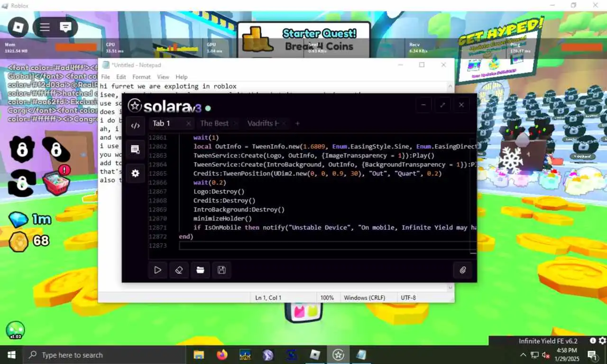The height and width of the screenshot is (364, 607).
Task: Run the script with Solara's execute play button
Action: [x=157, y=270]
